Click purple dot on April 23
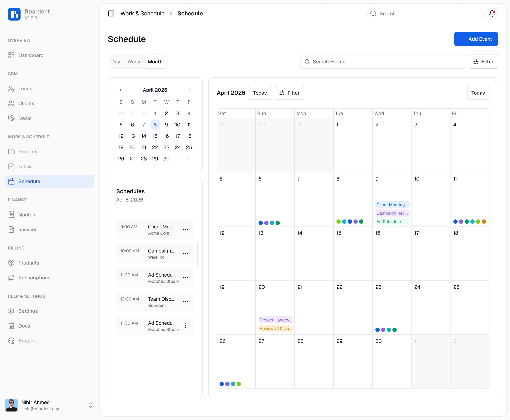 click(383, 330)
